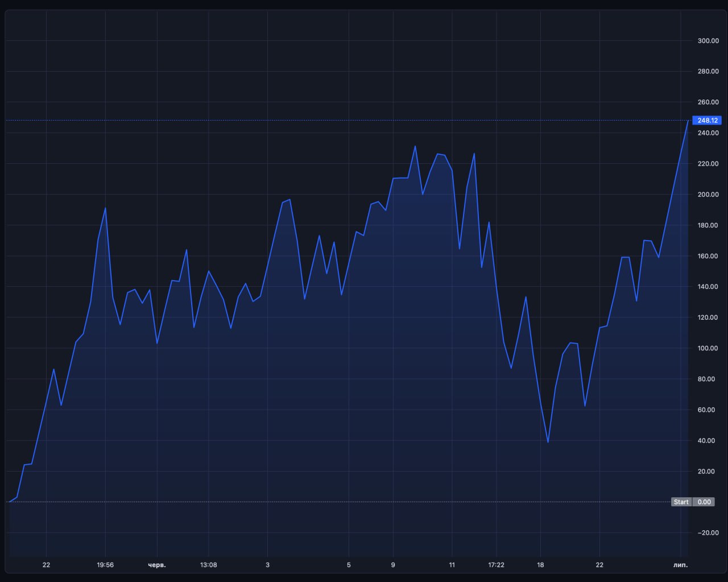Select the 3 date label on time axis
Image resolution: width=728 pixels, height=582 pixels.
click(x=267, y=565)
